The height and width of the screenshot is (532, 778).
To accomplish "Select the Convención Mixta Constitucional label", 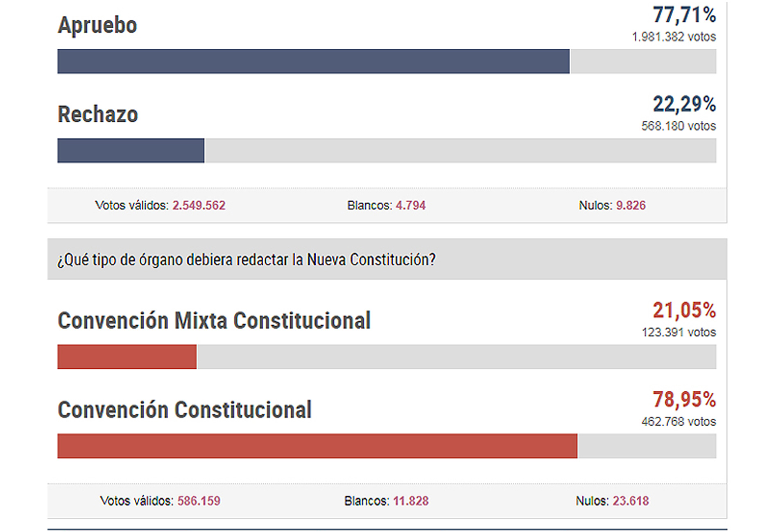I will 214,320.
